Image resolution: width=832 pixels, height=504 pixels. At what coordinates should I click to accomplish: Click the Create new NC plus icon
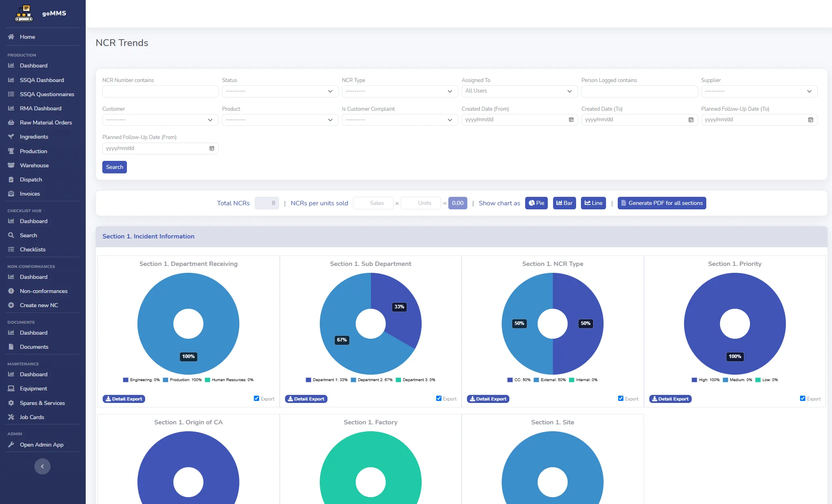pos(11,305)
